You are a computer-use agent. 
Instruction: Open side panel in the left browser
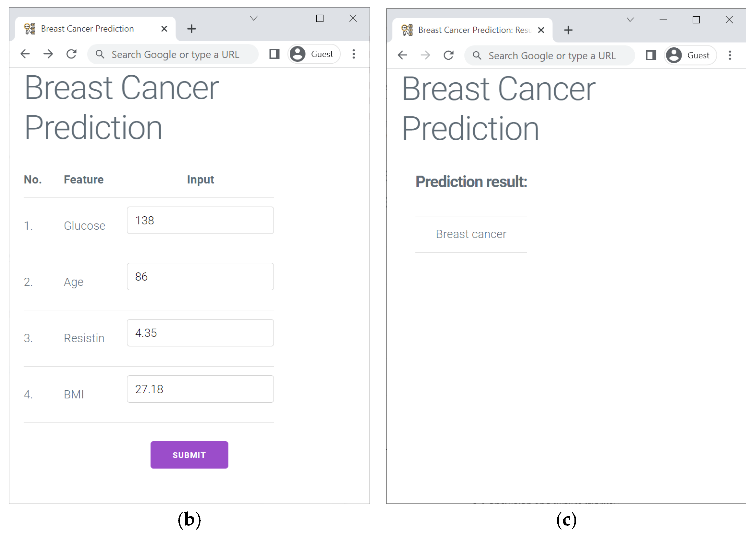tap(274, 54)
